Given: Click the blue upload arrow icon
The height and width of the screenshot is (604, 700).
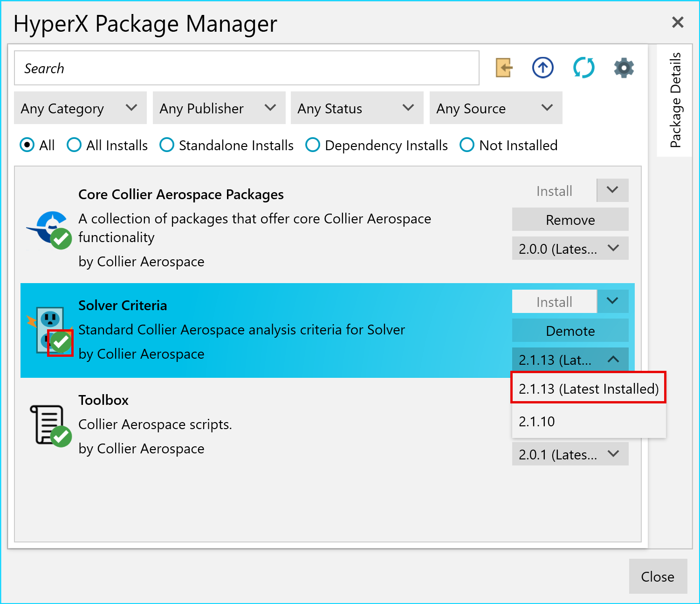Looking at the screenshot, I should tap(543, 68).
